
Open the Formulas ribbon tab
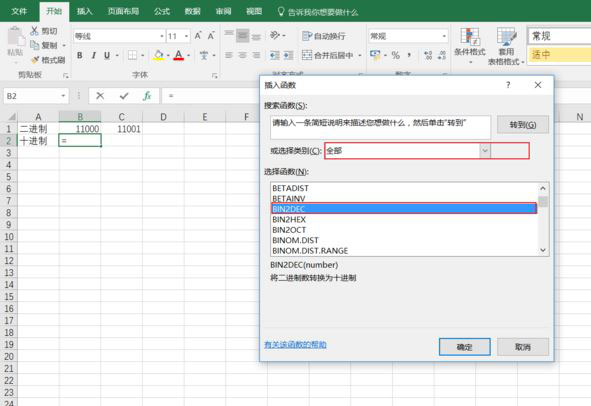pyautogui.click(x=162, y=11)
